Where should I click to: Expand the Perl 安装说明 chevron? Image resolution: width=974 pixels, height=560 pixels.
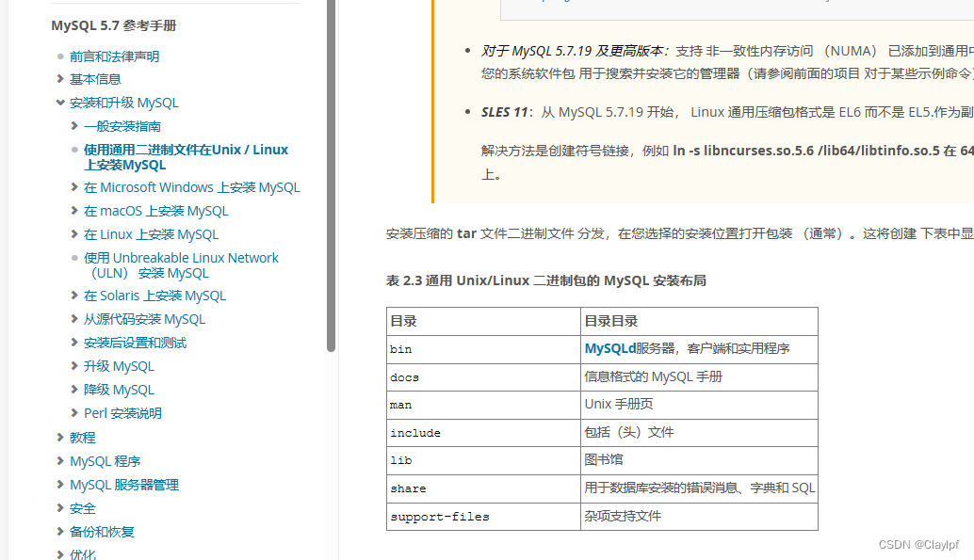click(74, 413)
